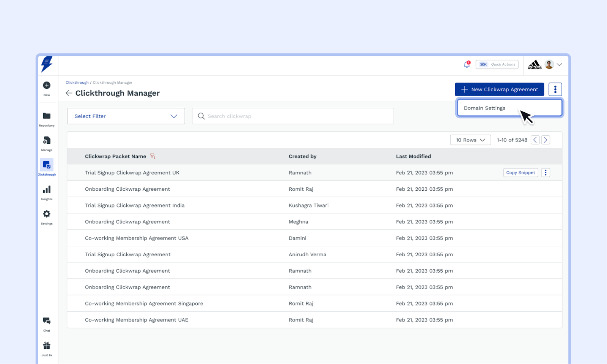
Task: Go to next page of results
Action: click(x=546, y=140)
